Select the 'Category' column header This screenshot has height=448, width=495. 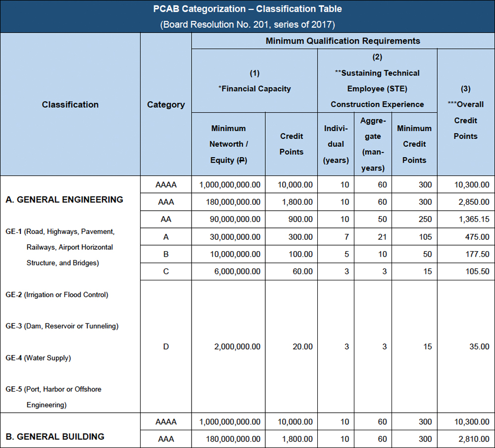166,105
